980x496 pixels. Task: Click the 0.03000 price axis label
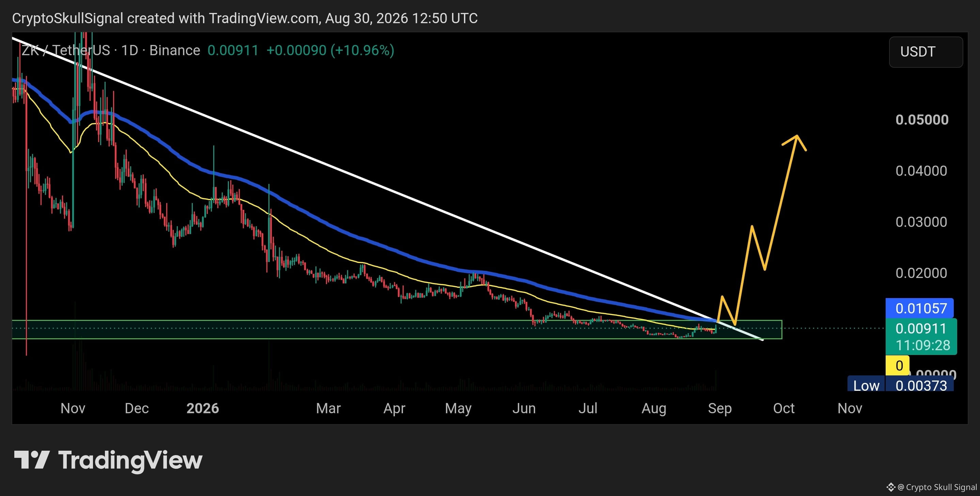pos(921,222)
